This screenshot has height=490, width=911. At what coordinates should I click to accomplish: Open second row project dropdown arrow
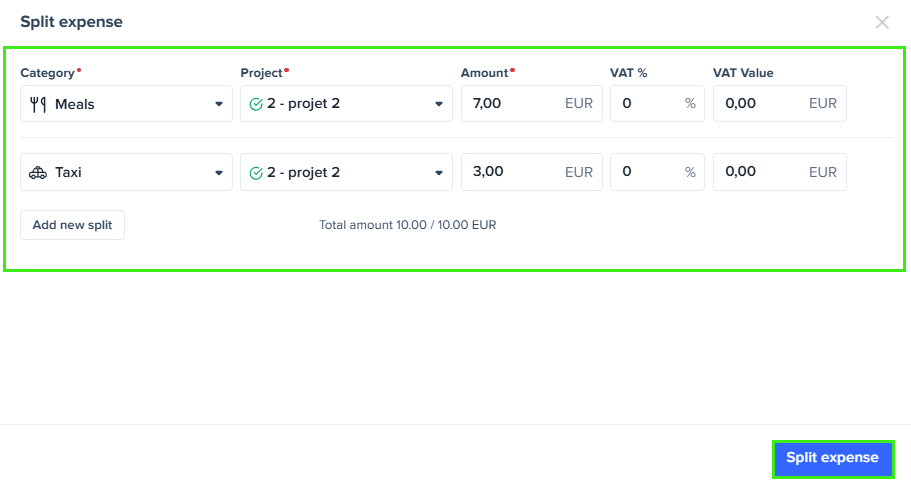[x=439, y=173]
